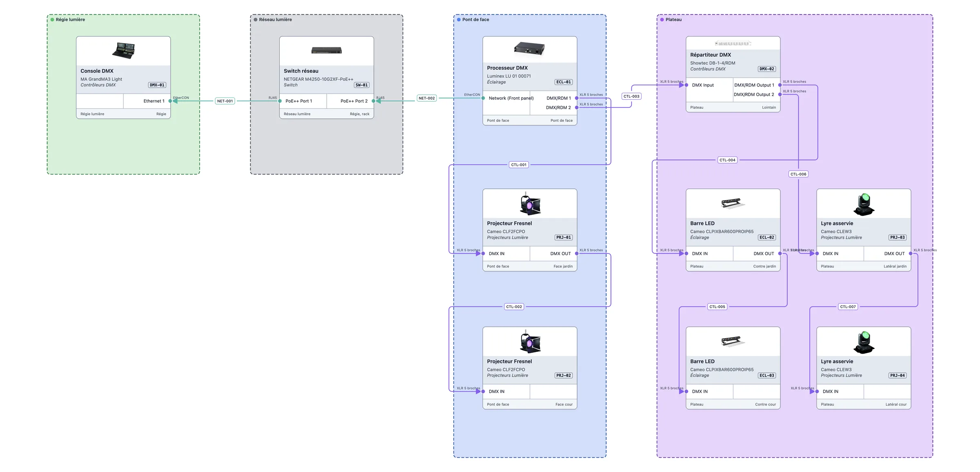This screenshot has height=472, width=980.
Task: Click the Switch réseau device image
Action: pyautogui.click(x=326, y=51)
